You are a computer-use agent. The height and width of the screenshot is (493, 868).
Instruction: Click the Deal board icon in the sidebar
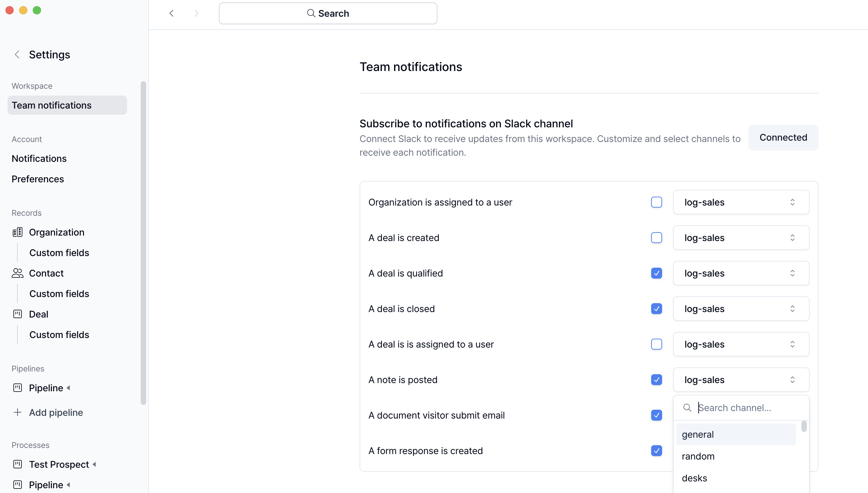pyautogui.click(x=18, y=314)
